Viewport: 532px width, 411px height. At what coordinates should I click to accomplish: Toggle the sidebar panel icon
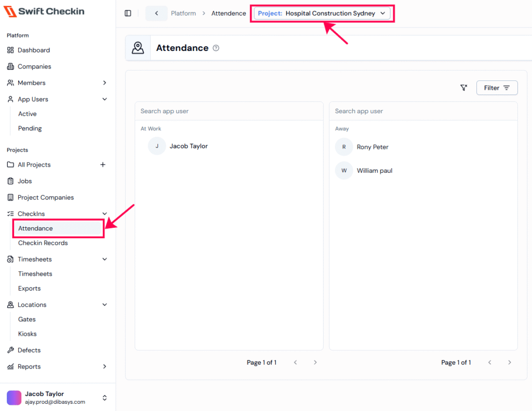128,13
